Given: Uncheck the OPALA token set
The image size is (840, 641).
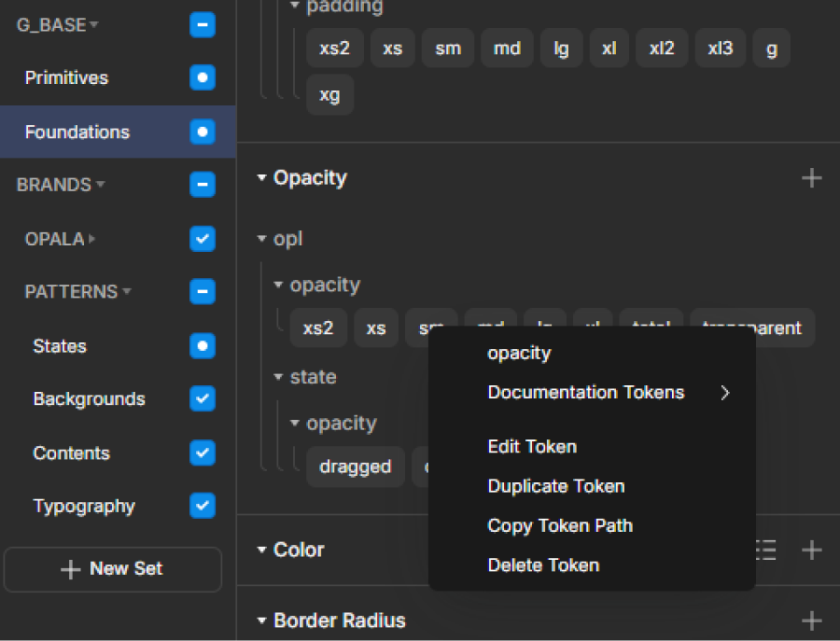Looking at the screenshot, I should [203, 239].
